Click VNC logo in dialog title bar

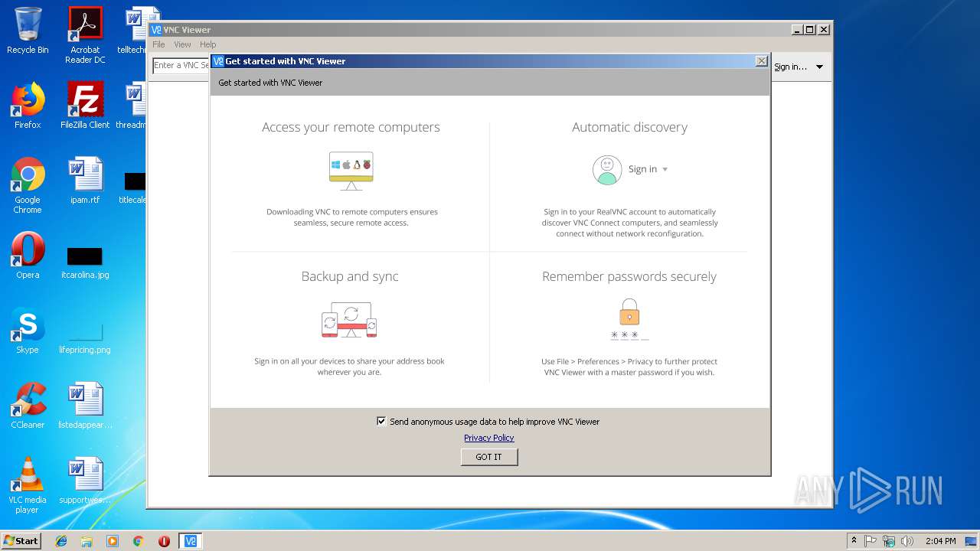coord(218,61)
